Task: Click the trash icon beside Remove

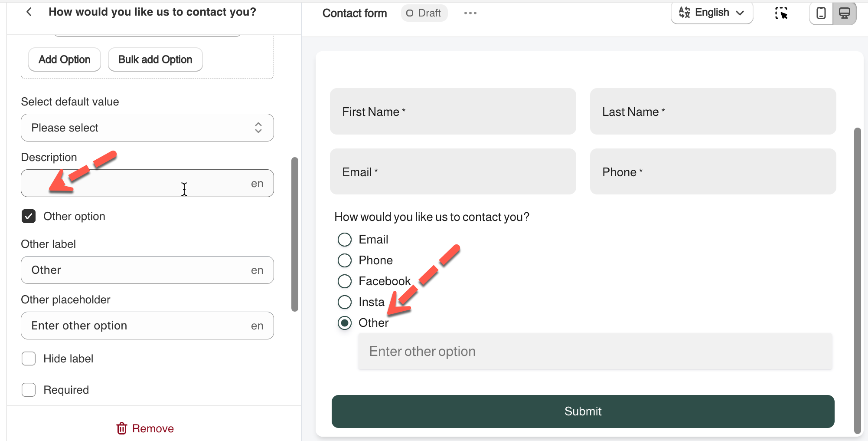Action: coord(122,428)
